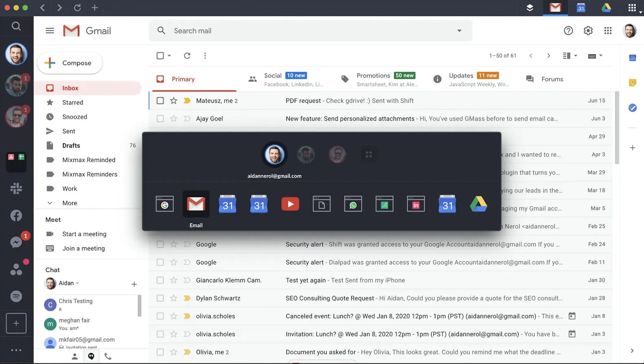Expand search options arrow in Search mail
This screenshot has height=364, width=644.
coord(459,30)
